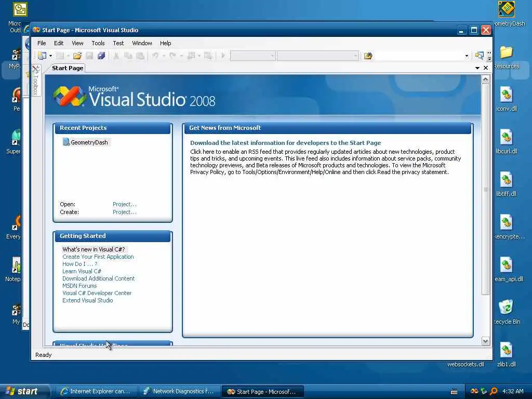Viewport: 532px width, 399px height.
Task: Click the Start Page vertical scrollbar thumb
Action: (486, 189)
